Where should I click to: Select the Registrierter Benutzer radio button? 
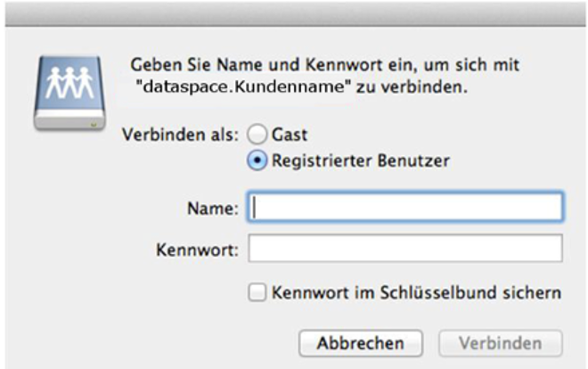click(x=257, y=160)
